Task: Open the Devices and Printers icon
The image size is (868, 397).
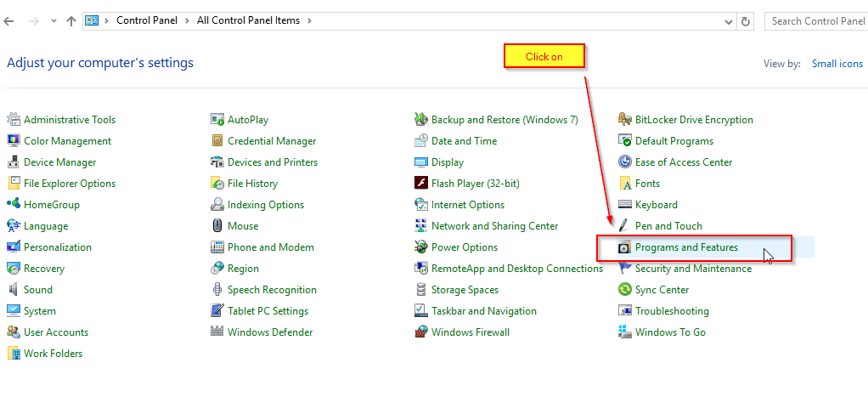Action: point(217,162)
